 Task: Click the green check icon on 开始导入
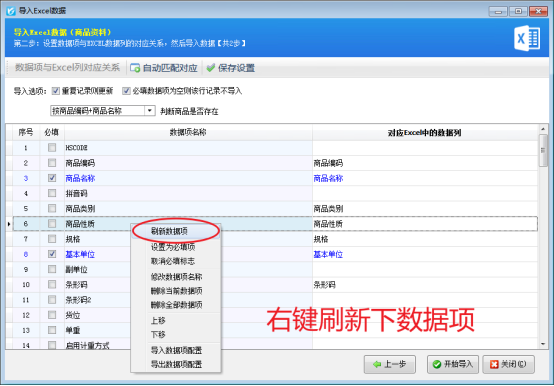437,364
